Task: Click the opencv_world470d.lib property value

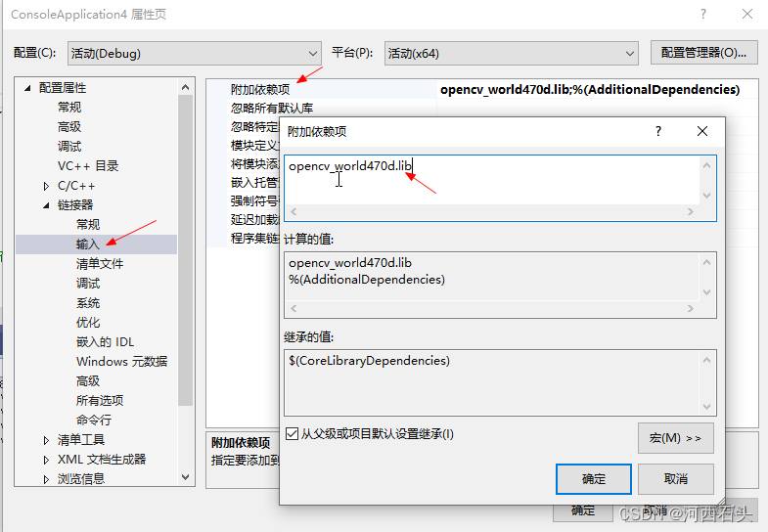Action: point(590,90)
